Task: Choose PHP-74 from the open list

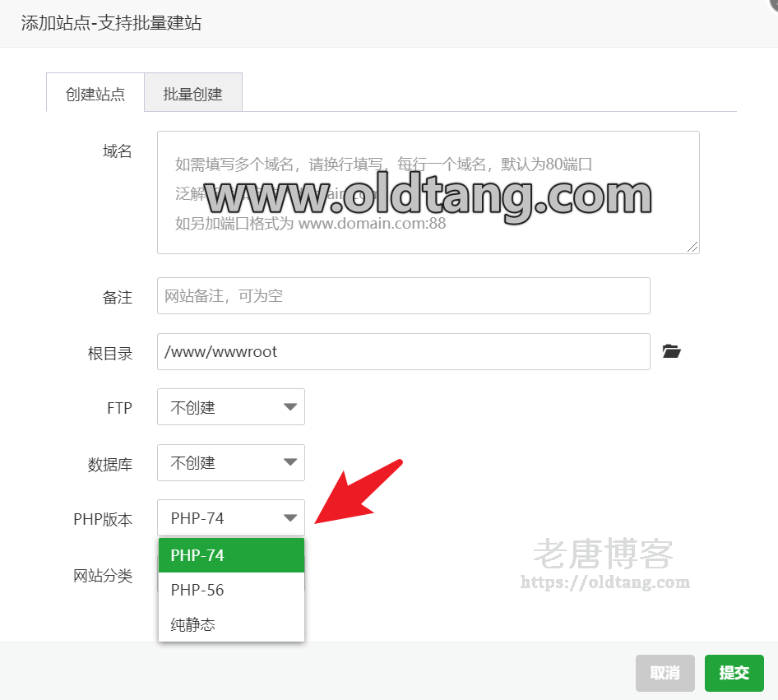Action: [231, 555]
